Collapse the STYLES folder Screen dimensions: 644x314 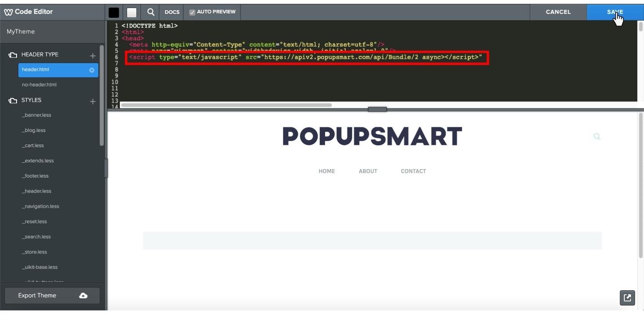[x=13, y=100]
